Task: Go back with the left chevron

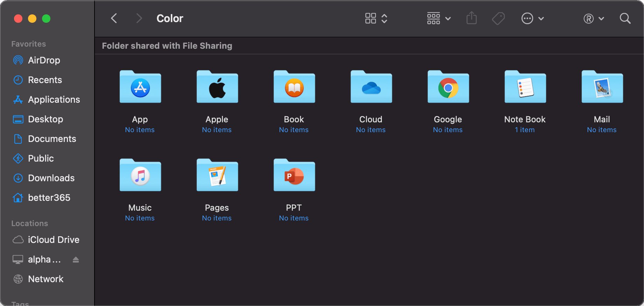Action: click(x=114, y=18)
